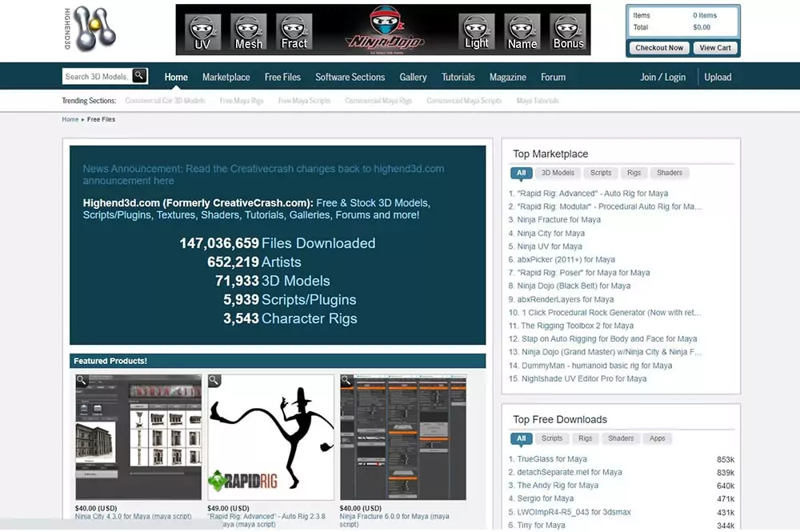The image size is (800, 532).
Task: Open the Ninja City featured product thumbnail
Action: point(138,437)
